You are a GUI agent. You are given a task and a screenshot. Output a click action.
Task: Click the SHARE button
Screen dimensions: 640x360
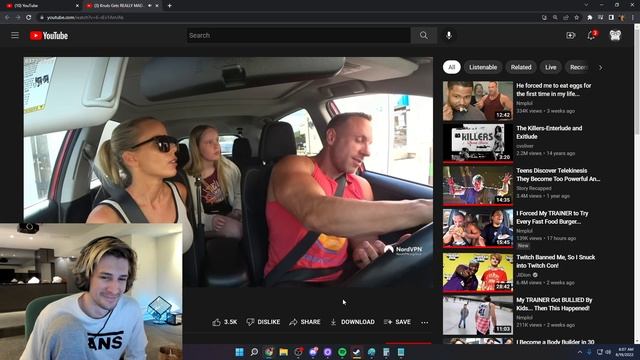tap(305, 322)
